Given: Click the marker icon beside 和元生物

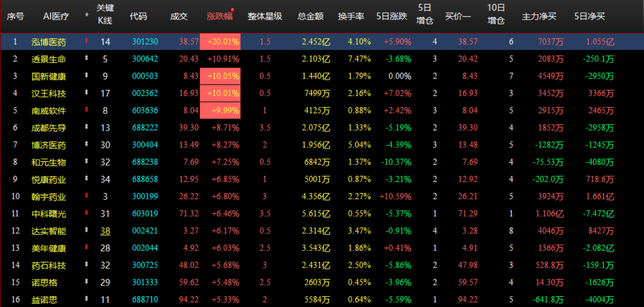Looking at the screenshot, I should 87,162.
